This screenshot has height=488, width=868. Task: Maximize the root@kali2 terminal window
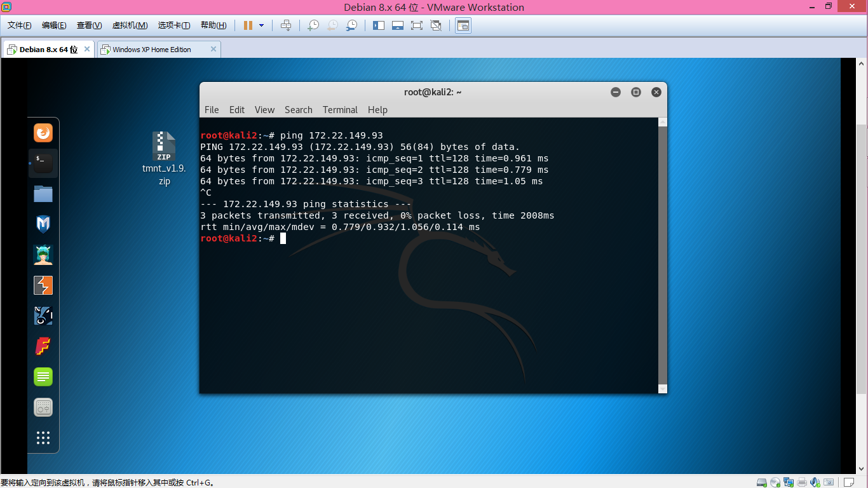pos(636,92)
